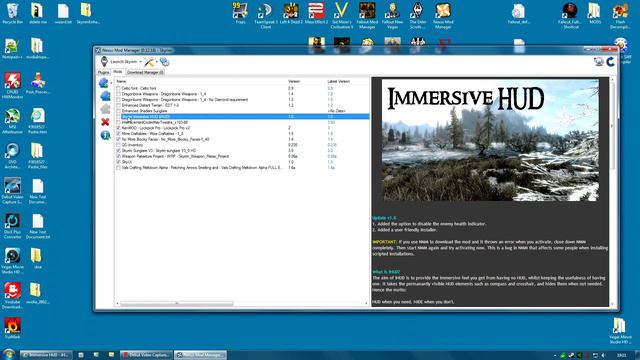Open the Fallout Mod Manager shortcut
Screen dimensions: 640x360
point(367,16)
